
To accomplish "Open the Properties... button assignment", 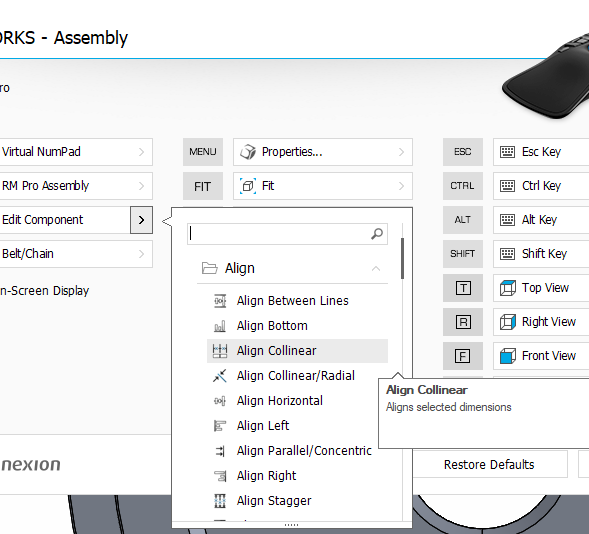I will pos(323,152).
